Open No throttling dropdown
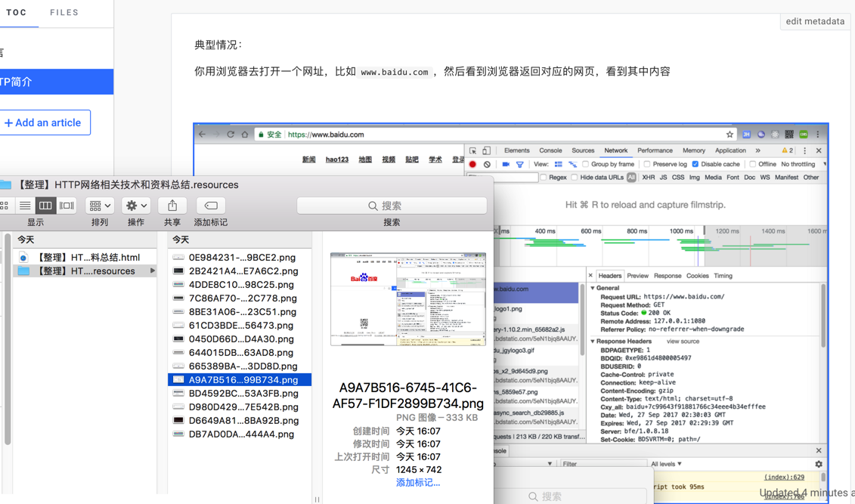Screen dimensions: 855x504 click(x=804, y=164)
